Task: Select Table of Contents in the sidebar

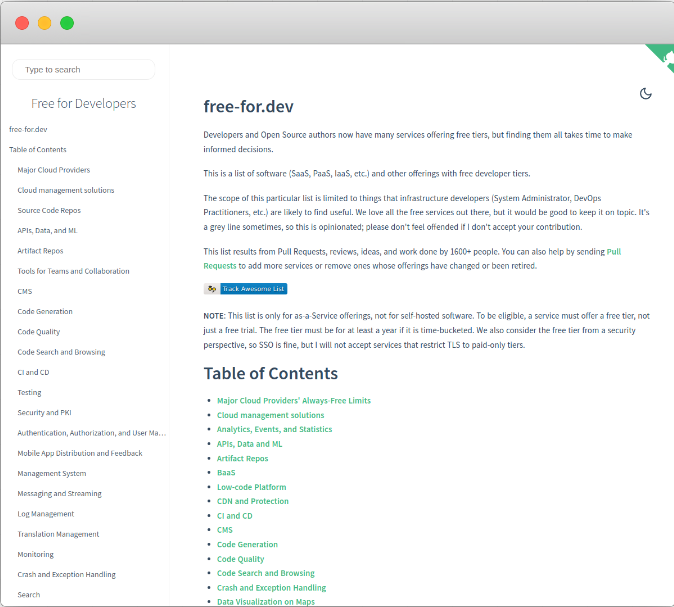Action: coord(38,150)
